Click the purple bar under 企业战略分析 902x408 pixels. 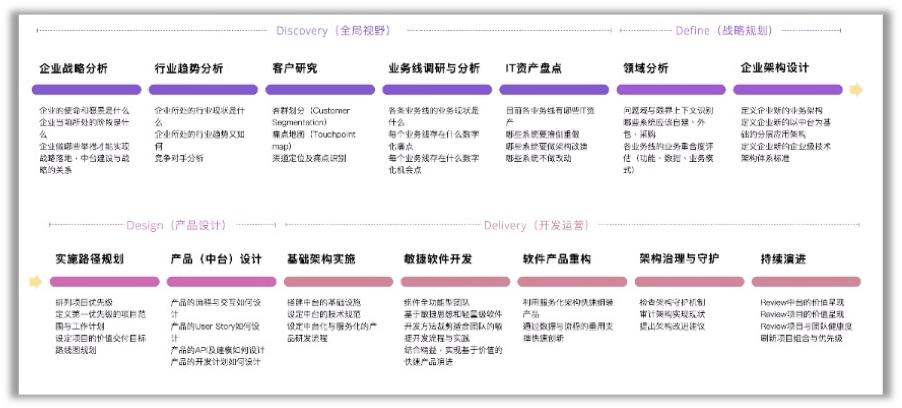click(86, 90)
